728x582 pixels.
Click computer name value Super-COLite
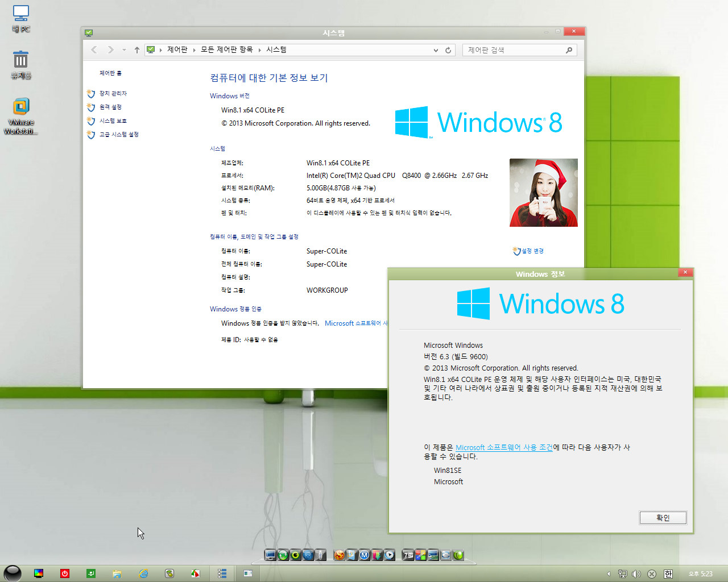click(326, 251)
